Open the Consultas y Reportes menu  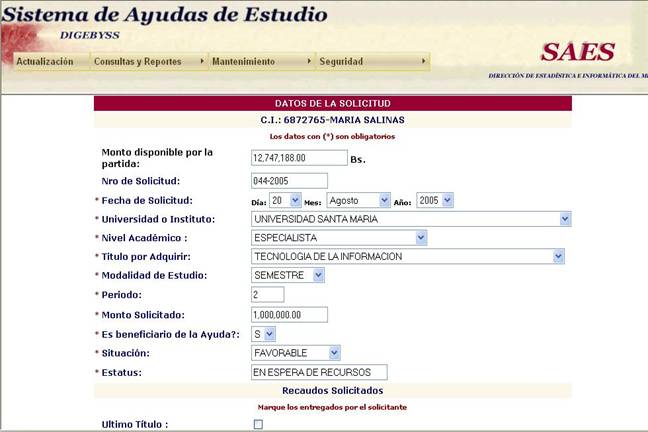tap(149, 61)
